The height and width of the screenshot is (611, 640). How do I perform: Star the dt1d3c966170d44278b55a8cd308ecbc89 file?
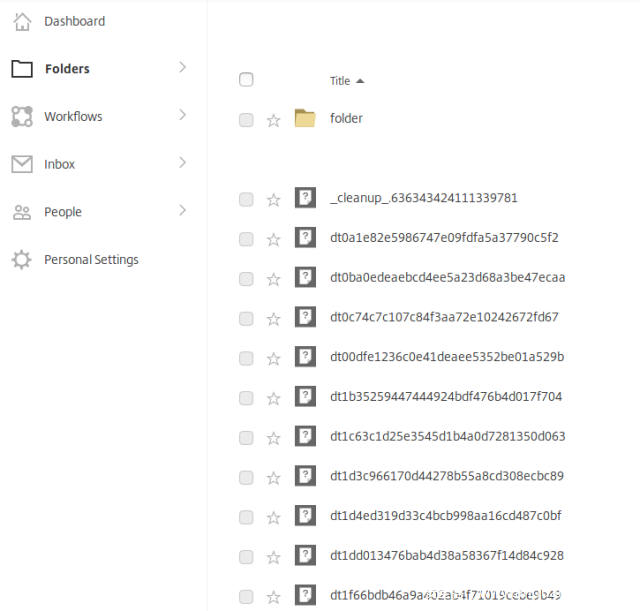tap(273, 478)
